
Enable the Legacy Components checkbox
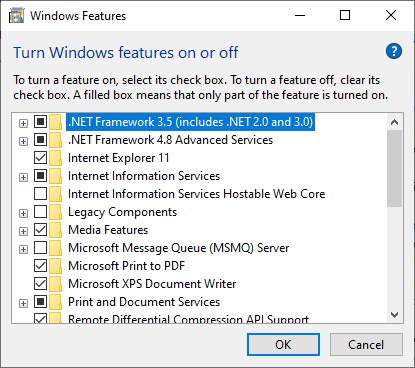(40, 212)
